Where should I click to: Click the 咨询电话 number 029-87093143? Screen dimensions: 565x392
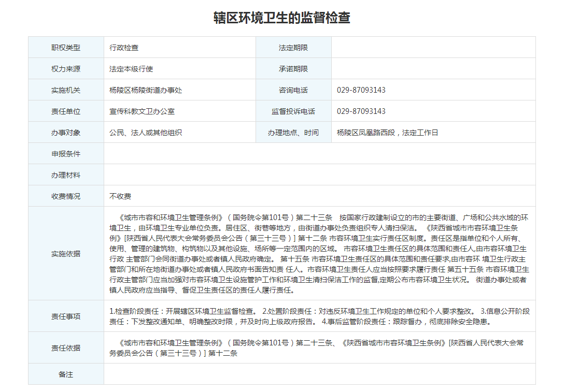pos(361,90)
